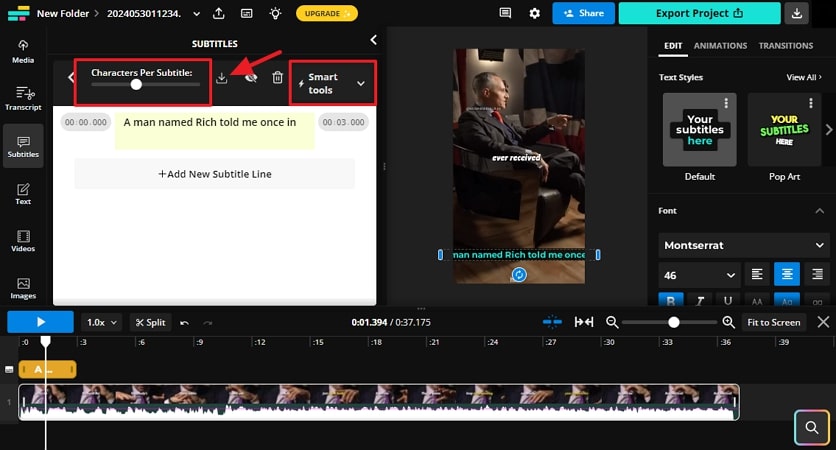Viewport: 836px width, 450px height.
Task: Click the UPGRADE button
Action: tap(327, 13)
